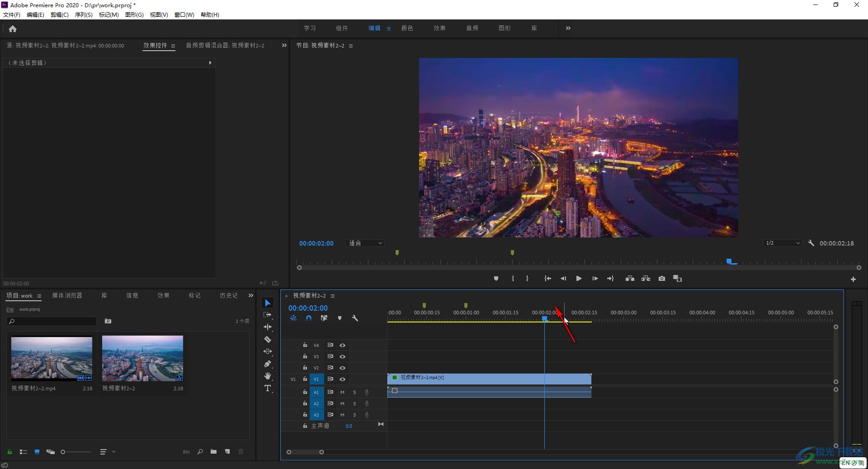Select the Hand tool
This screenshot has width=868, height=469.
click(268, 376)
